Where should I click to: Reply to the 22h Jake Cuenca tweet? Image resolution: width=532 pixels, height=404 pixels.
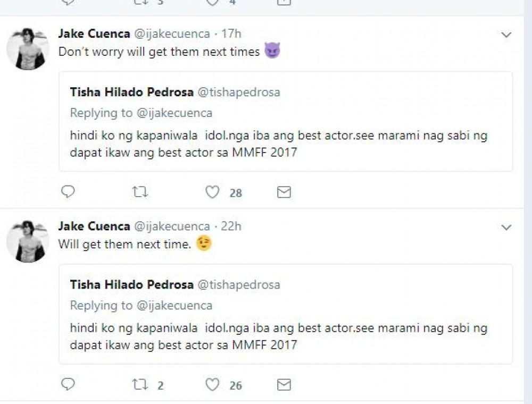[x=68, y=384]
